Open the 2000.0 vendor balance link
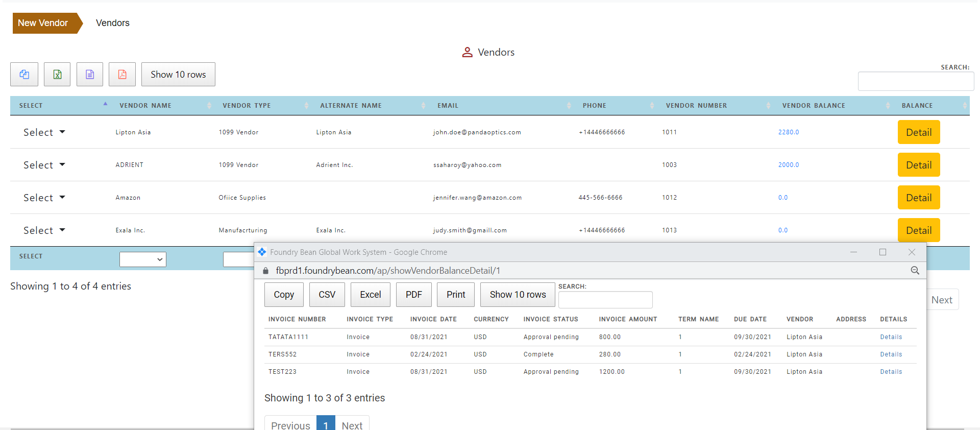The height and width of the screenshot is (430, 980). tap(789, 165)
